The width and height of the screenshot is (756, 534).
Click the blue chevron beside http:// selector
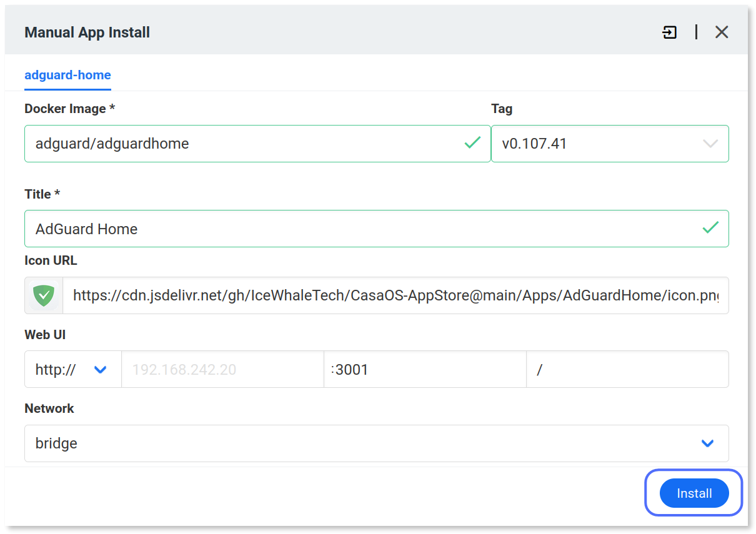[100, 369]
